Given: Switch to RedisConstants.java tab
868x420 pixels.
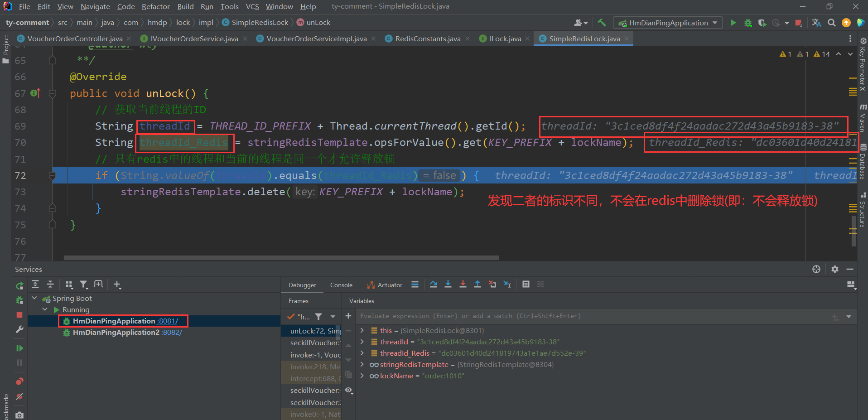Looking at the screenshot, I should tap(428, 39).
